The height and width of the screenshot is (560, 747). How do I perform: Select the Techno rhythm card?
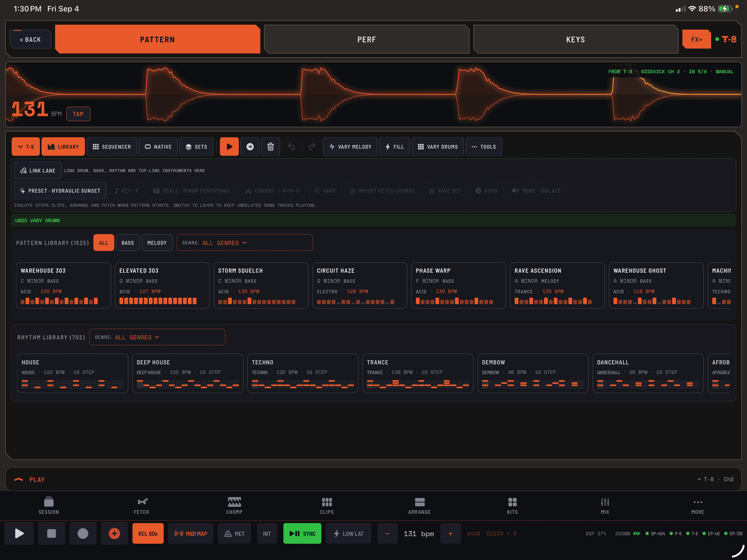point(303,373)
